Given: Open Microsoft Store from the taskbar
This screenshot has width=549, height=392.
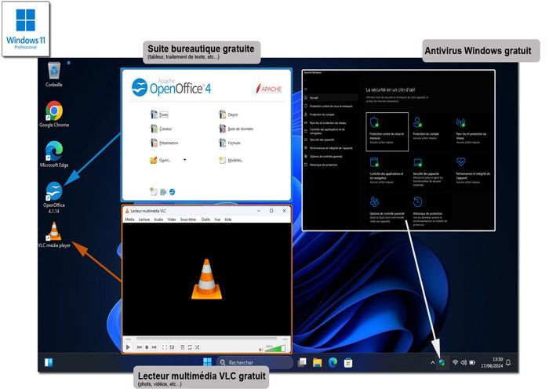Looking at the screenshot, I should (348, 362).
